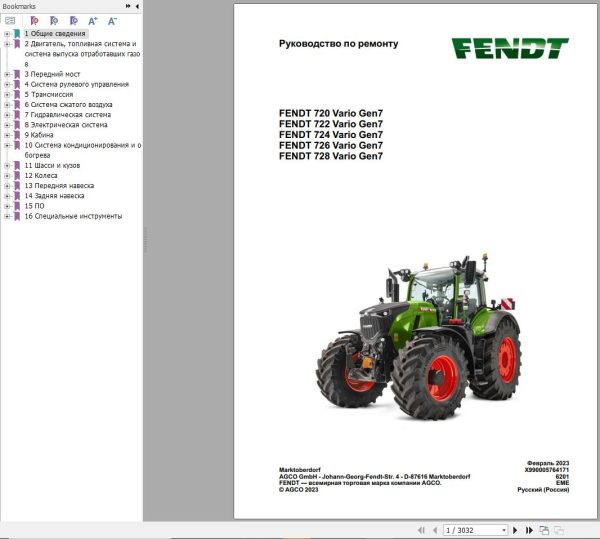Go to the previous page
The height and width of the screenshot is (539, 600).
coord(435,530)
